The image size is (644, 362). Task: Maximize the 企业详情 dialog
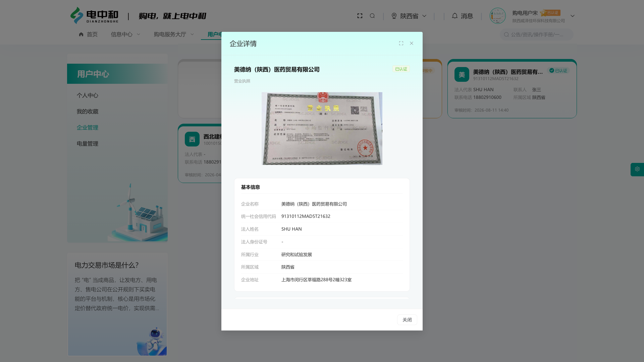tap(401, 43)
